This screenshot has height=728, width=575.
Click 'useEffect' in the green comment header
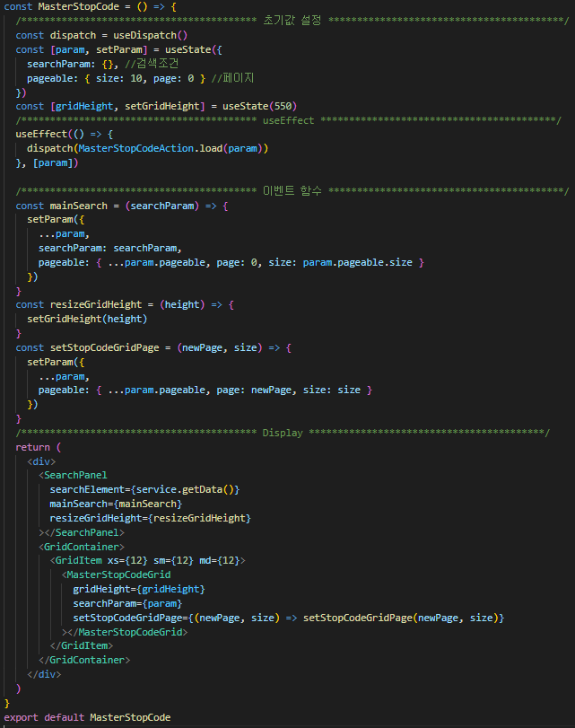pos(288,120)
